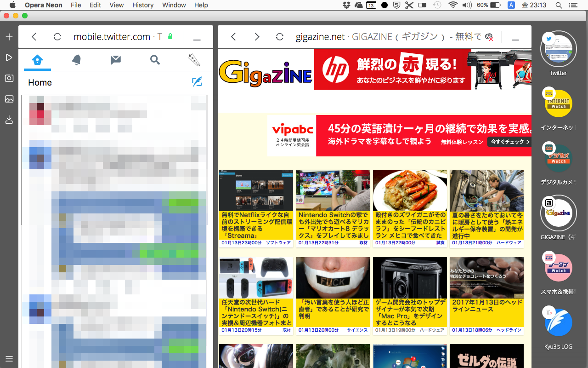This screenshot has width=588, height=368.
Task: Go forward in the GIGAZINE panel
Action: 257,37
